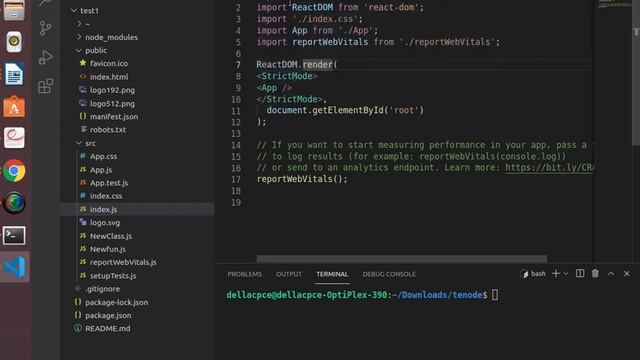Switch to the PROBLEMS tab
Image resolution: width=640 pixels, height=360 pixels.
[244, 274]
